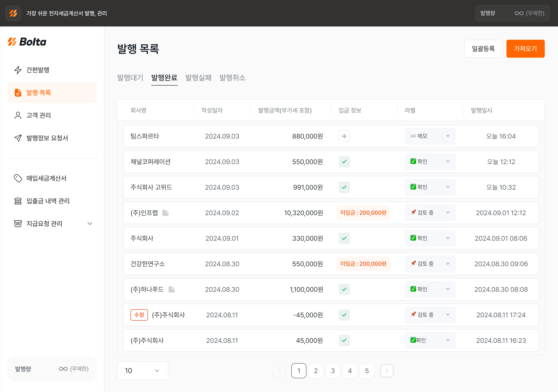Click the Bolta wordmark logo in sidebar
The image size is (558, 392).
point(27,42)
